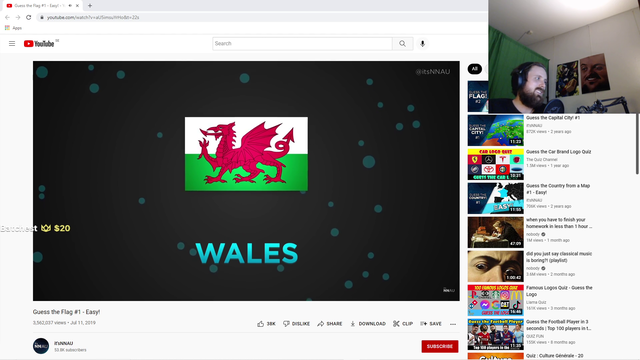Click the 3,562,037 views Jul 11, 2019 text

coord(64,322)
